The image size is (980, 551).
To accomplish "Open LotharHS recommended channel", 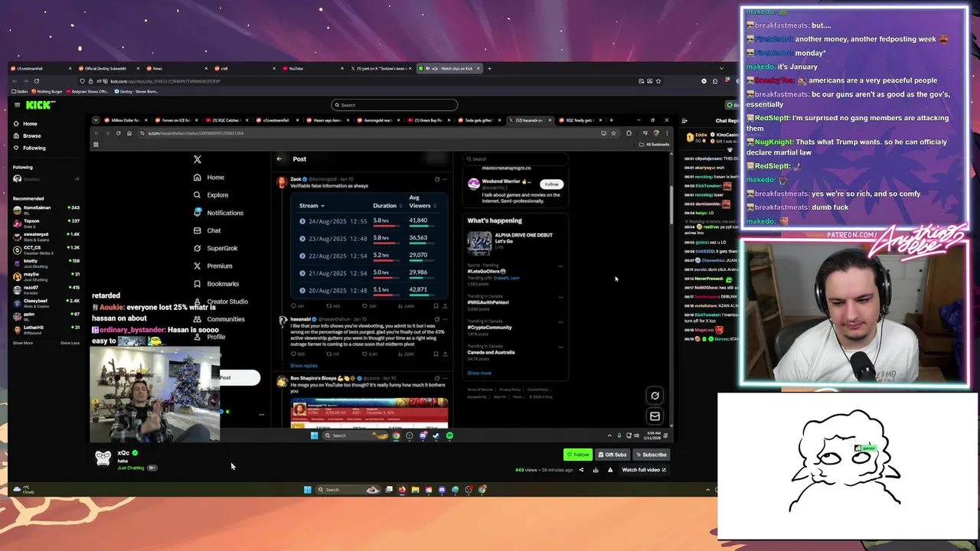I will (x=46, y=329).
